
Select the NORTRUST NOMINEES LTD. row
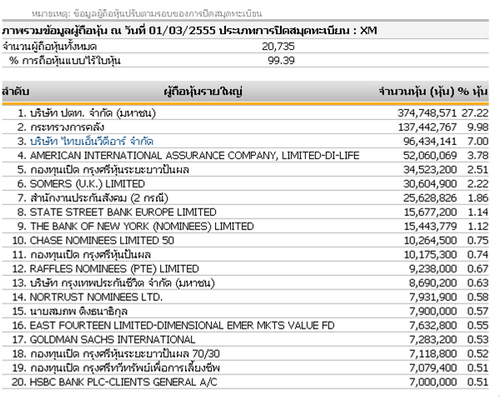(x=245, y=297)
